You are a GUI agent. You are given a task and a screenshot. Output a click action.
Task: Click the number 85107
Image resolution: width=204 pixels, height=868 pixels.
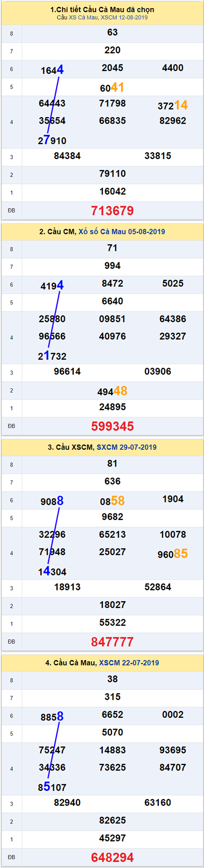point(52,787)
